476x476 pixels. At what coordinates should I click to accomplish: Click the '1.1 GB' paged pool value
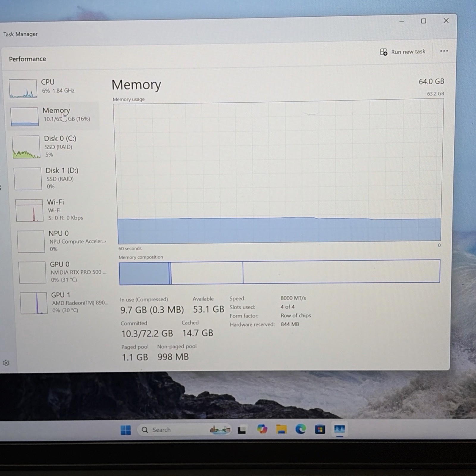(x=135, y=357)
